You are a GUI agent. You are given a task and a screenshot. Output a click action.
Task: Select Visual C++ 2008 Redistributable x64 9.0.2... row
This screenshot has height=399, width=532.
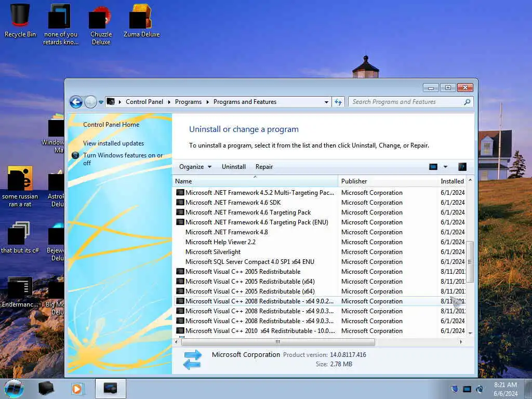point(320,301)
